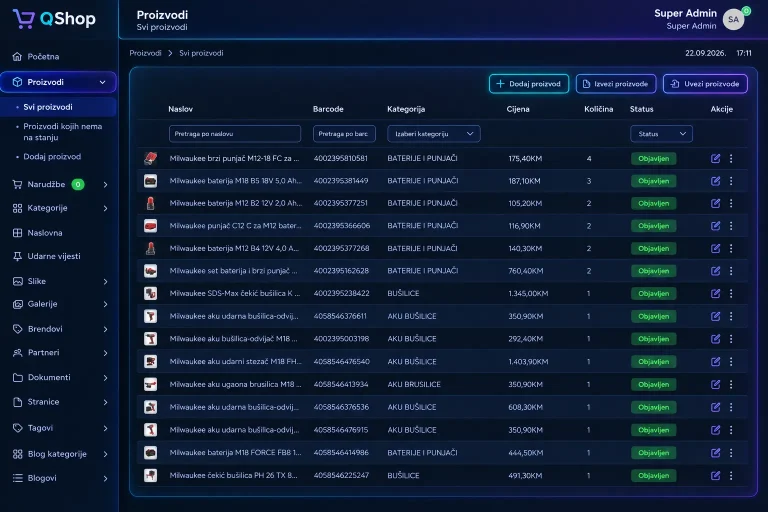768x512 pixels.
Task: Click the Izvezi proizvode button
Action: click(x=616, y=84)
